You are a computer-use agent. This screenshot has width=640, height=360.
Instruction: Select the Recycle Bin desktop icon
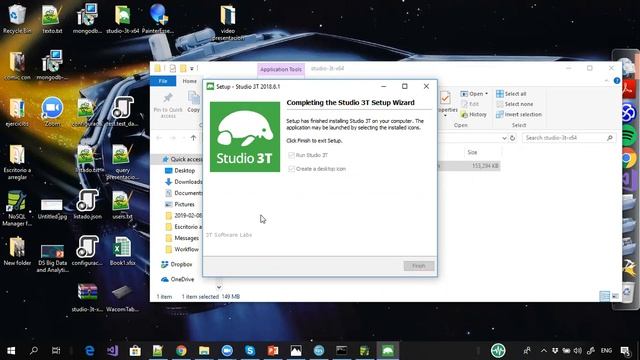coord(17,18)
